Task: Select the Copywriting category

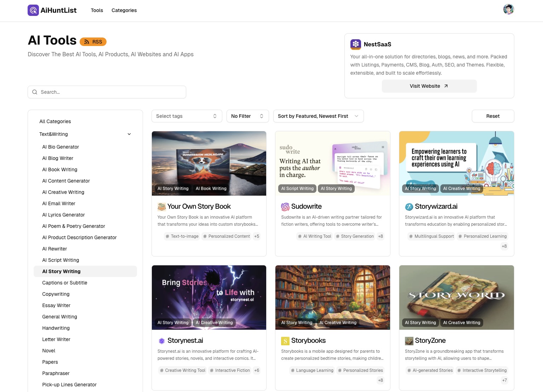Action: click(x=56, y=294)
